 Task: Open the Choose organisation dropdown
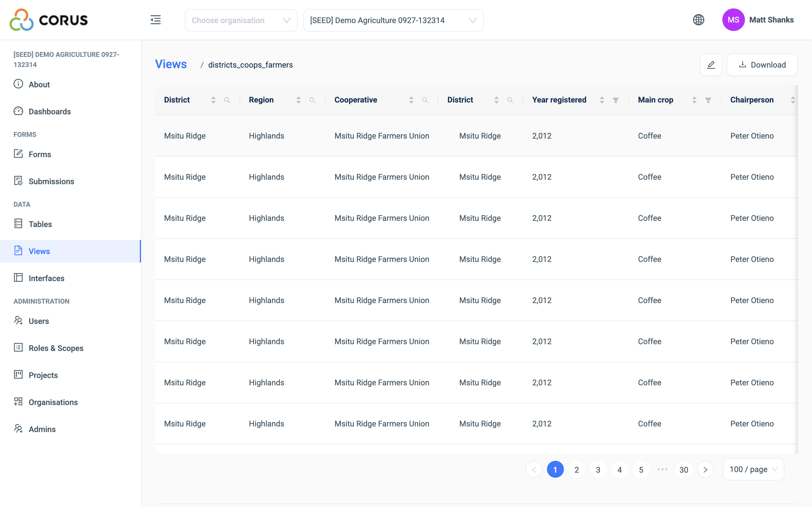(241, 20)
